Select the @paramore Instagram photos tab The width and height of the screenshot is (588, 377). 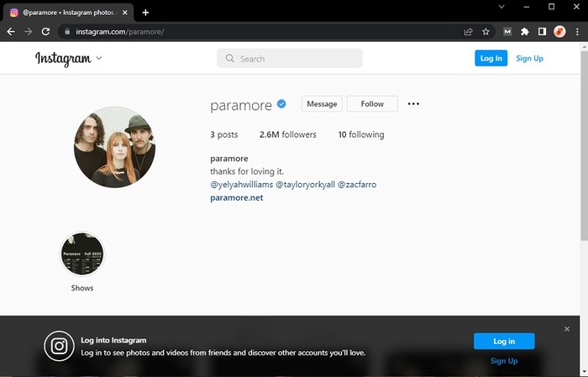[70, 13]
